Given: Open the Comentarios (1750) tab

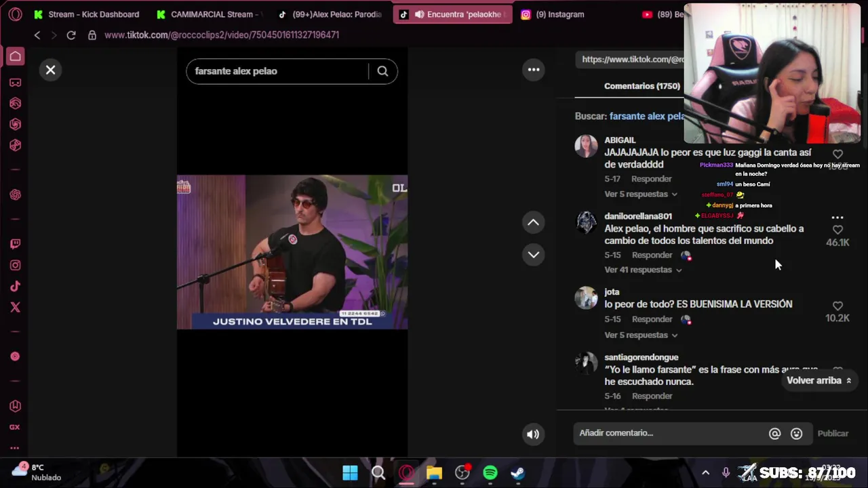Looking at the screenshot, I should [x=642, y=86].
